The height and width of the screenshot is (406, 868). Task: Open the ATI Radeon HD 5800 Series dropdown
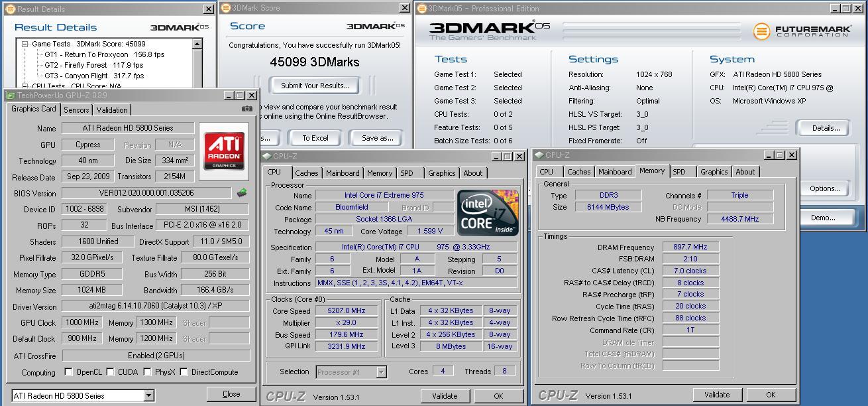[x=148, y=395]
